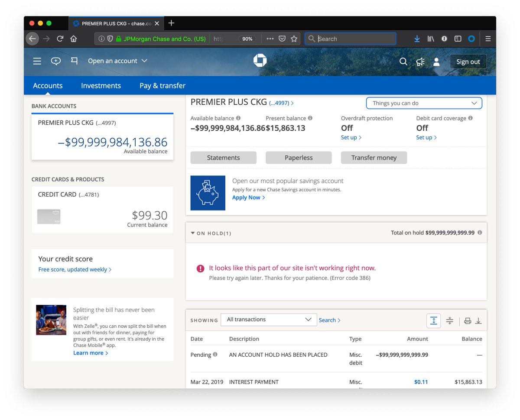Screen dimensions: 520x420
Task: Open the browser library icon
Action: tap(431, 39)
